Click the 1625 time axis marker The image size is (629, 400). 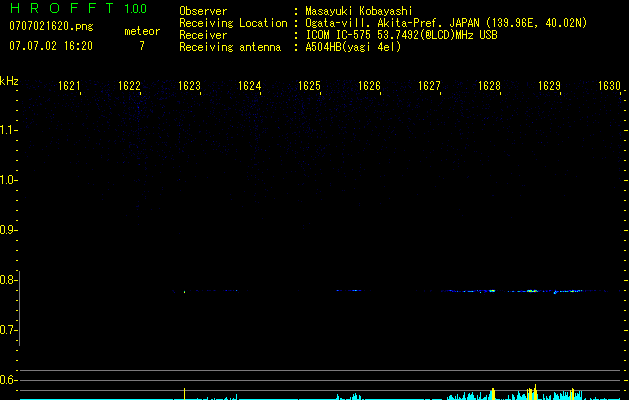pyautogui.click(x=309, y=86)
